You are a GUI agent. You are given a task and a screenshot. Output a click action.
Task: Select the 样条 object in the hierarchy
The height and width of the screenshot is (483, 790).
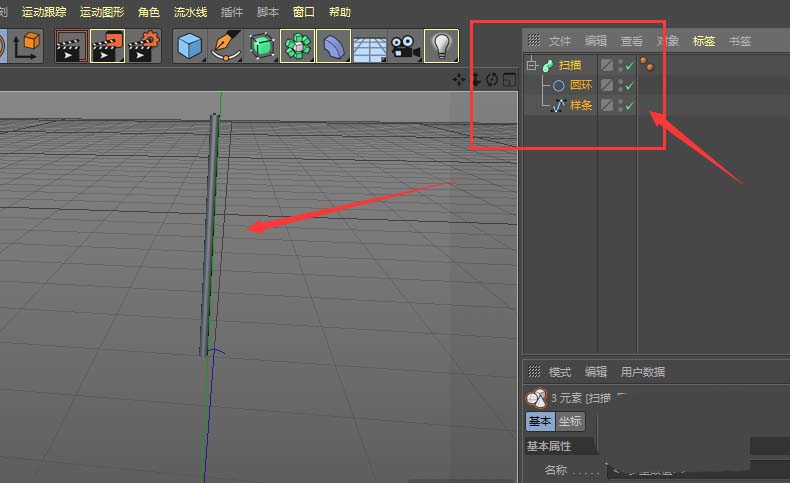click(x=581, y=105)
